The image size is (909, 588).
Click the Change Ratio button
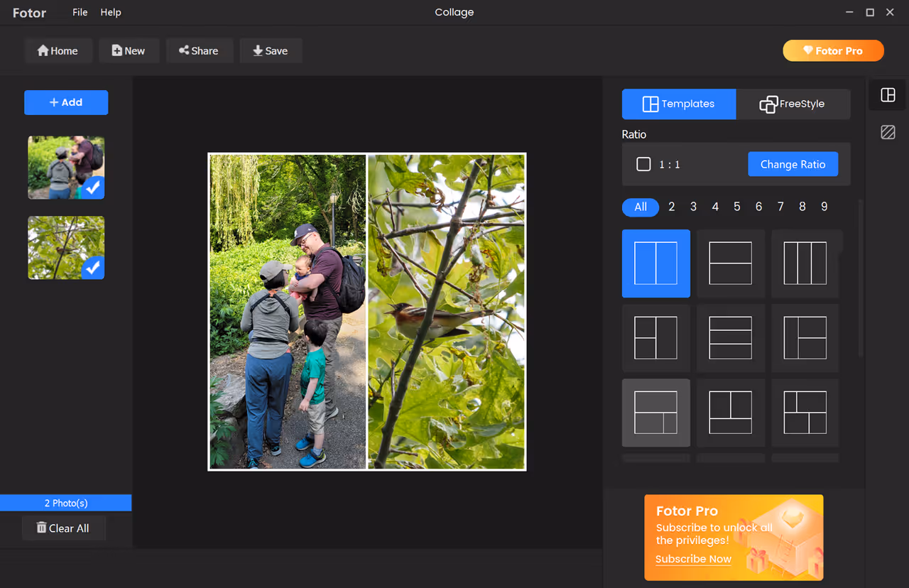click(x=793, y=164)
